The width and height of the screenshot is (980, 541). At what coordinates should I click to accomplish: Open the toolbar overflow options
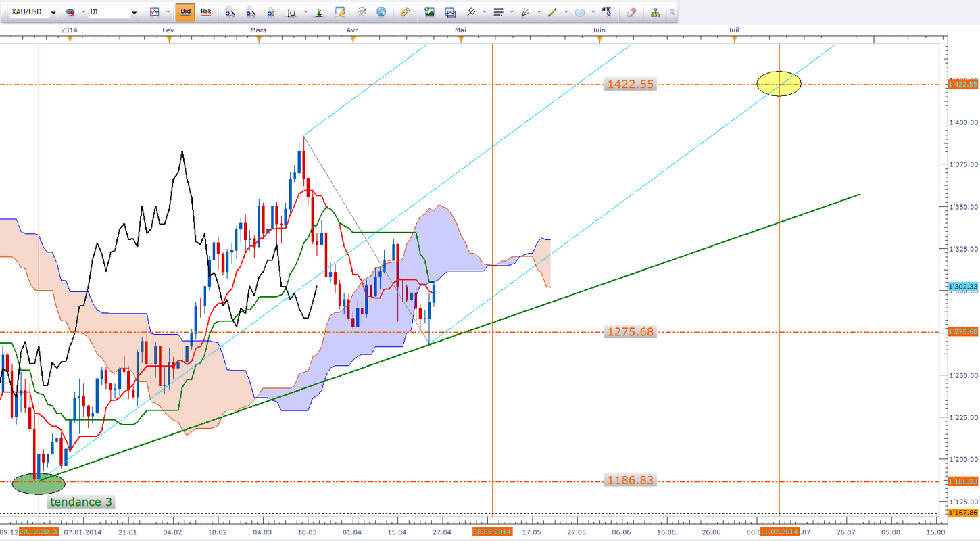(672, 12)
